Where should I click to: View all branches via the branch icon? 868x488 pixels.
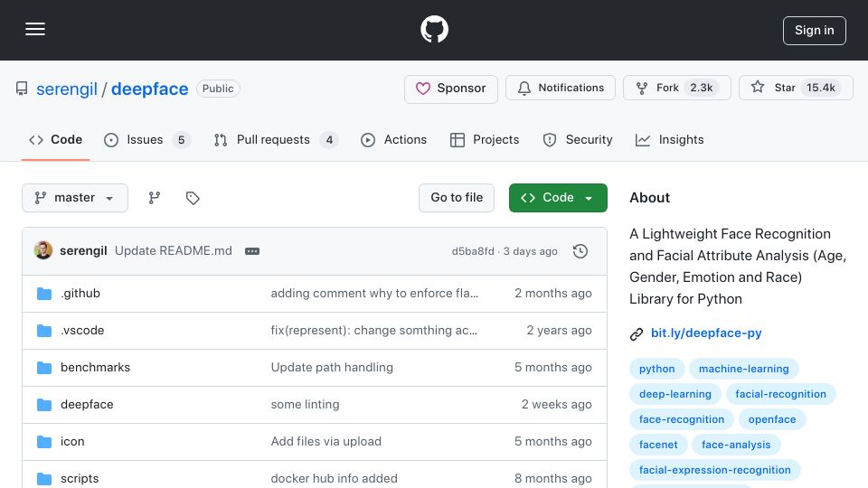pyautogui.click(x=155, y=198)
